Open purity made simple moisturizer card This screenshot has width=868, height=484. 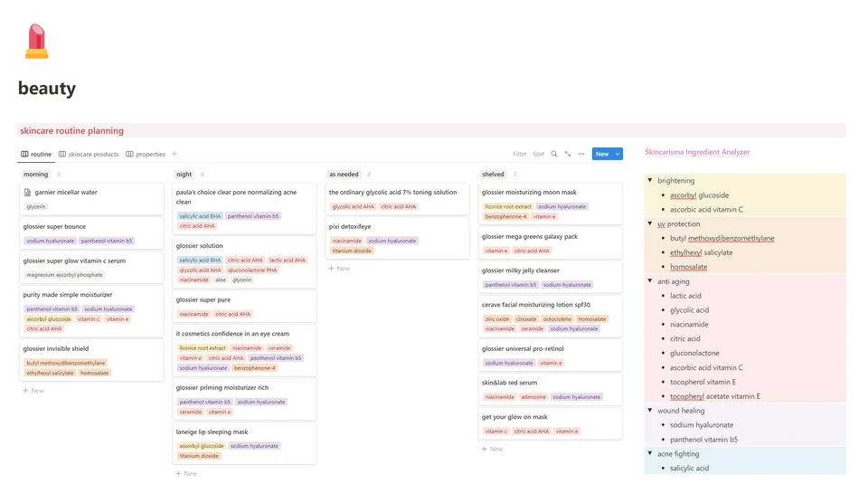(91, 311)
